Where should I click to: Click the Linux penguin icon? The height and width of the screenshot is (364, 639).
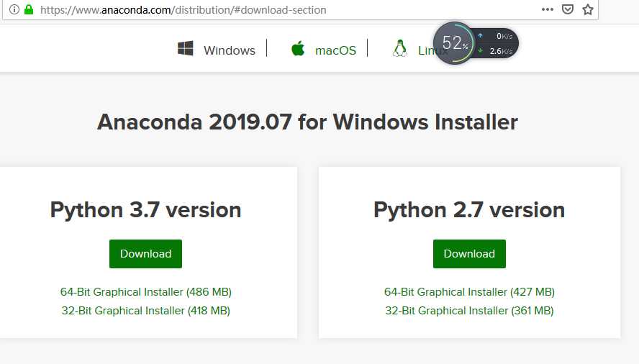[x=399, y=49]
